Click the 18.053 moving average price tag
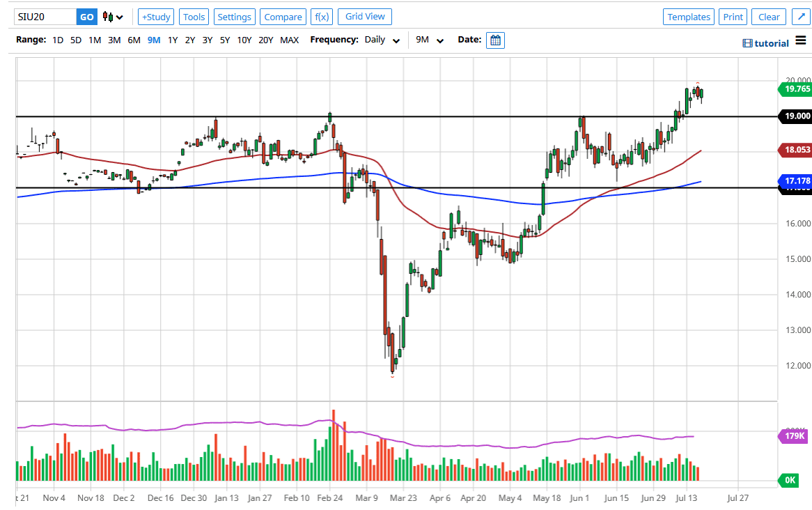This screenshot has width=812, height=510. tap(794, 149)
